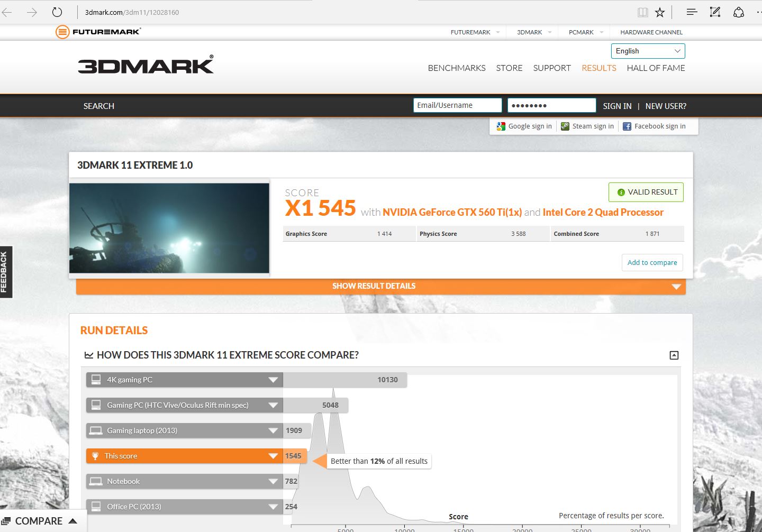Click the Compare bar stack icon

pyautogui.click(x=6, y=521)
